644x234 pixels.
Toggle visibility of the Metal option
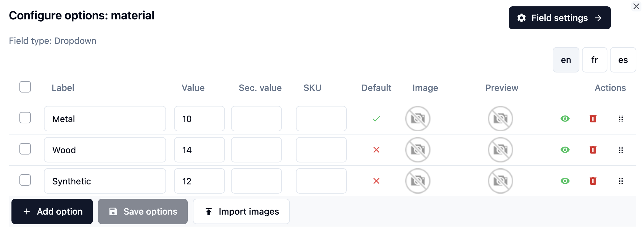pos(565,119)
